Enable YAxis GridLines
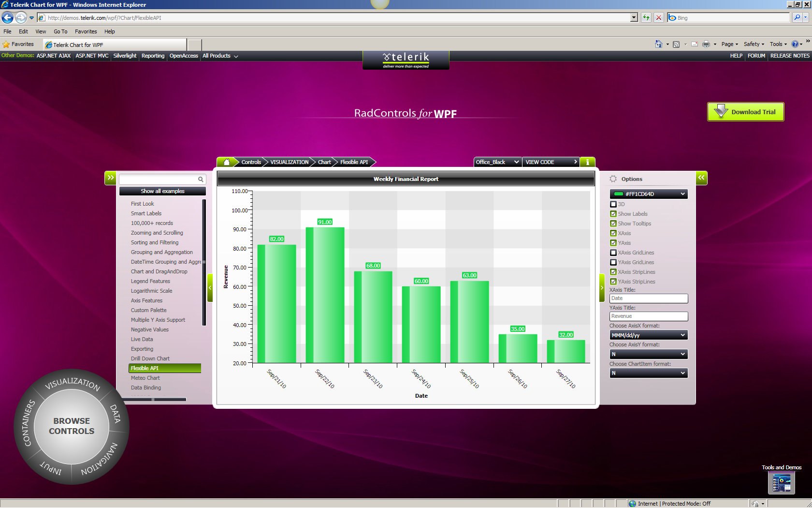 pyautogui.click(x=613, y=262)
